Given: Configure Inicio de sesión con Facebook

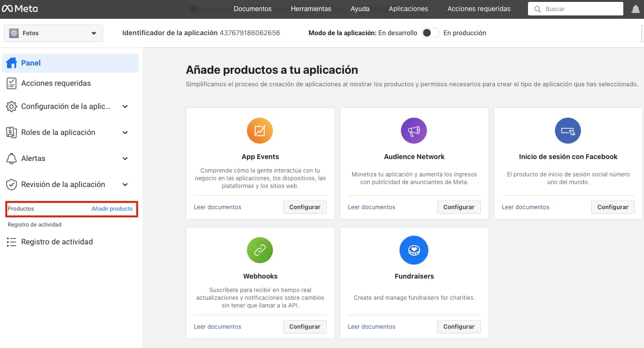Looking at the screenshot, I should click(x=613, y=207).
